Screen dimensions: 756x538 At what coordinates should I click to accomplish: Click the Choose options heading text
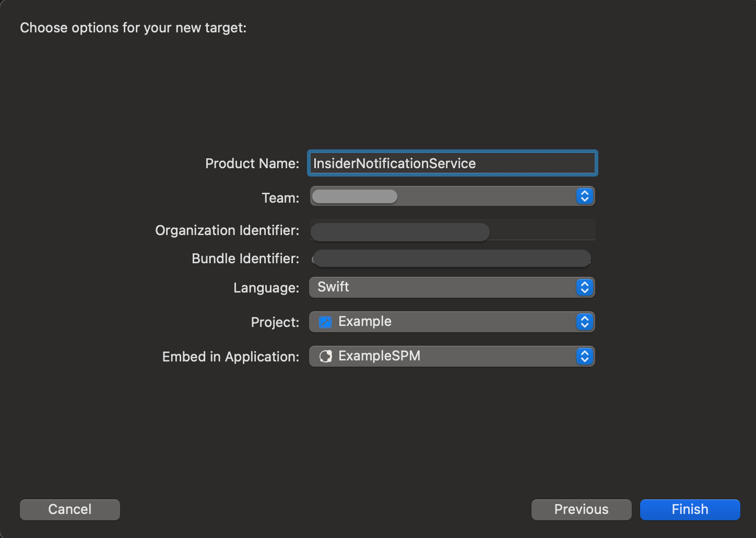pos(133,28)
